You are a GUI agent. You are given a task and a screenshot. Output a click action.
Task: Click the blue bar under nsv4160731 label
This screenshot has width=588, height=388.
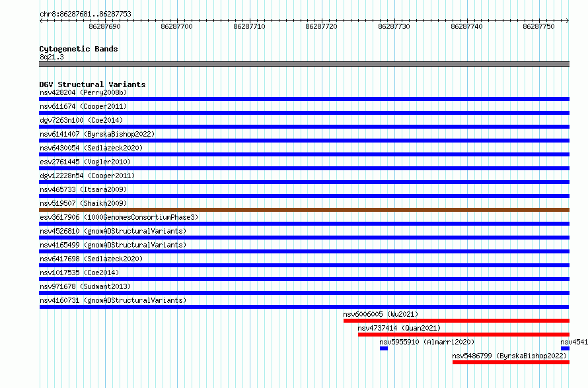coord(304,307)
